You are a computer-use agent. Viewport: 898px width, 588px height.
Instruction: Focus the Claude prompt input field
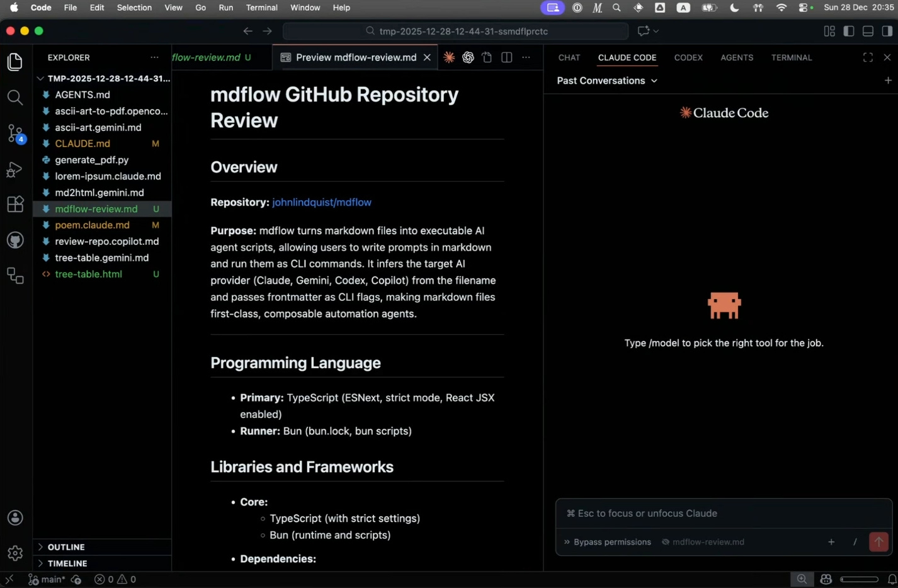724,513
